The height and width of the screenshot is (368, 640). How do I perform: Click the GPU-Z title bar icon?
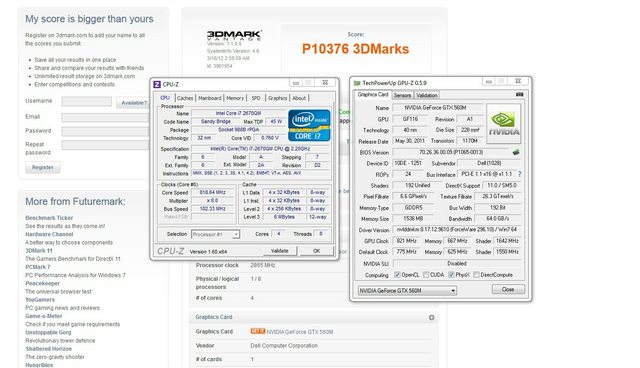[x=357, y=83]
